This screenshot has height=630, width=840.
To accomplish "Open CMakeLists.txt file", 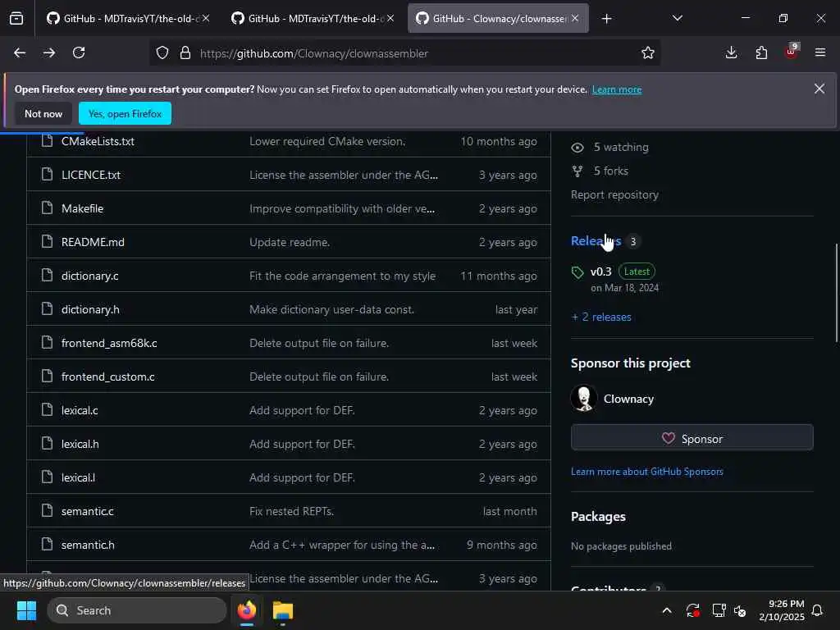I will click(98, 141).
